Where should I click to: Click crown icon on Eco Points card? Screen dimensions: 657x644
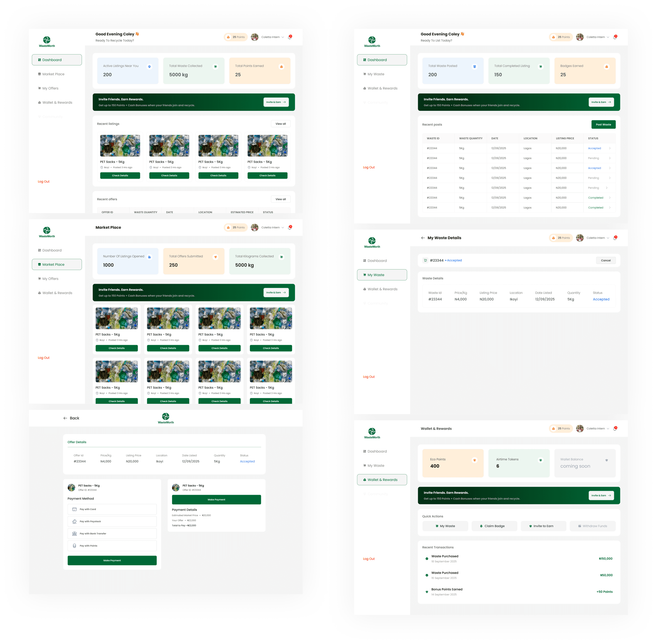[475, 460]
